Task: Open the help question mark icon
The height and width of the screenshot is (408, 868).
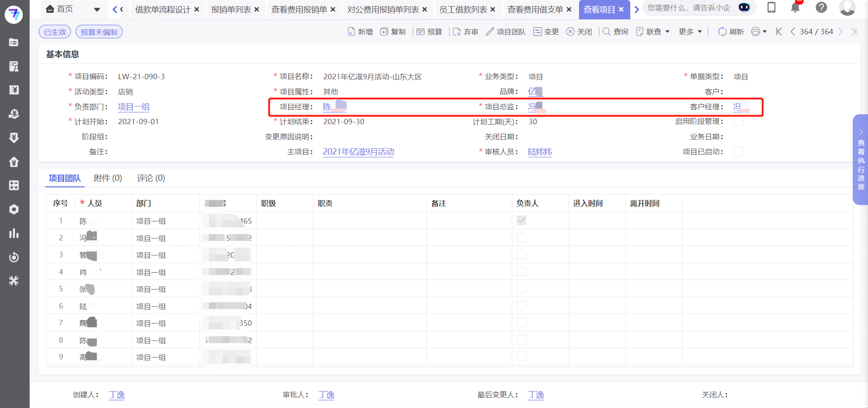Action: (821, 7)
